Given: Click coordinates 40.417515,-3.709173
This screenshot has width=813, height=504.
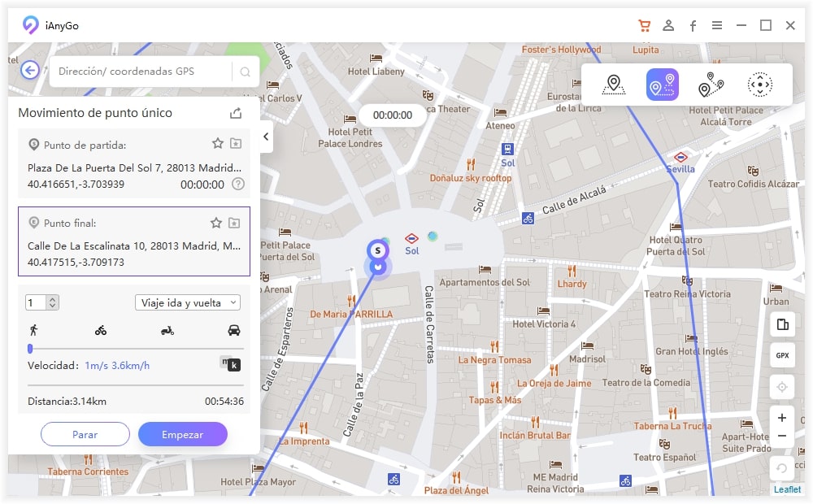Looking at the screenshot, I should point(76,263).
